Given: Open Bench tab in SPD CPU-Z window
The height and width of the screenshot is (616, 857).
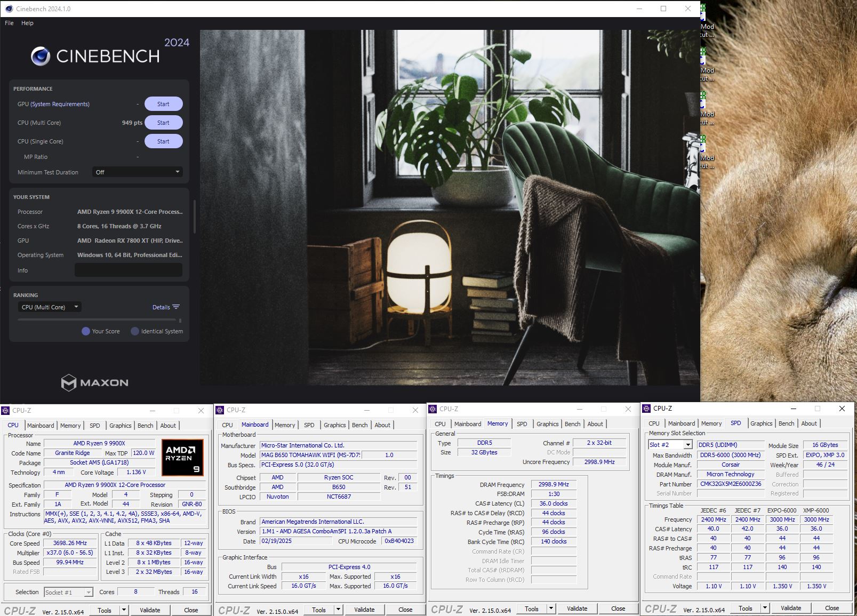Looking at the screenshot, I should tap(786, 423).
